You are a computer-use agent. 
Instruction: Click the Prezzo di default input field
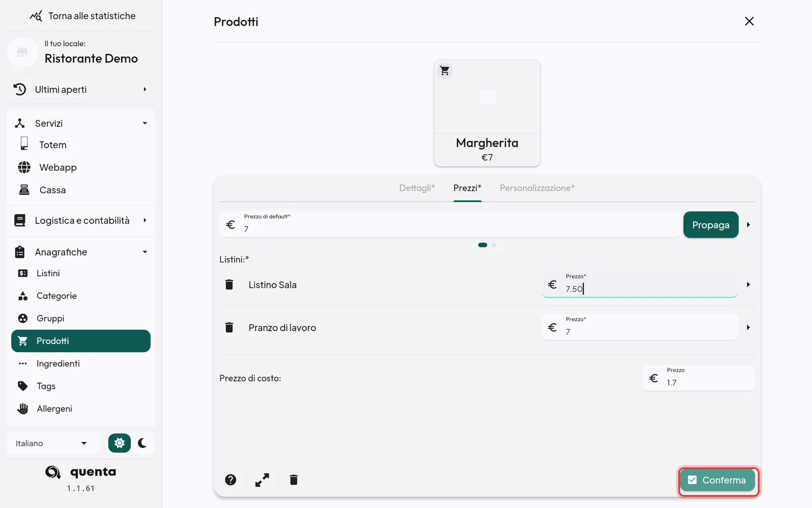point(450,224)
